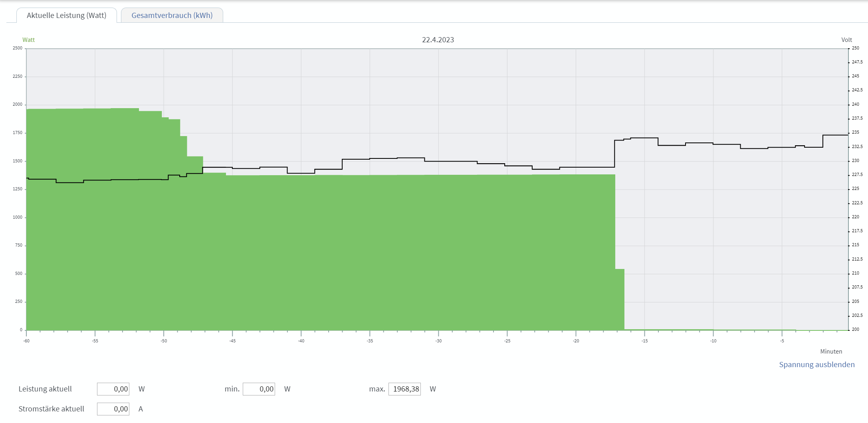This screenshot has height=423, width=868.
Task: Click the Spannung ausblenden link
Action: [816, 364]
